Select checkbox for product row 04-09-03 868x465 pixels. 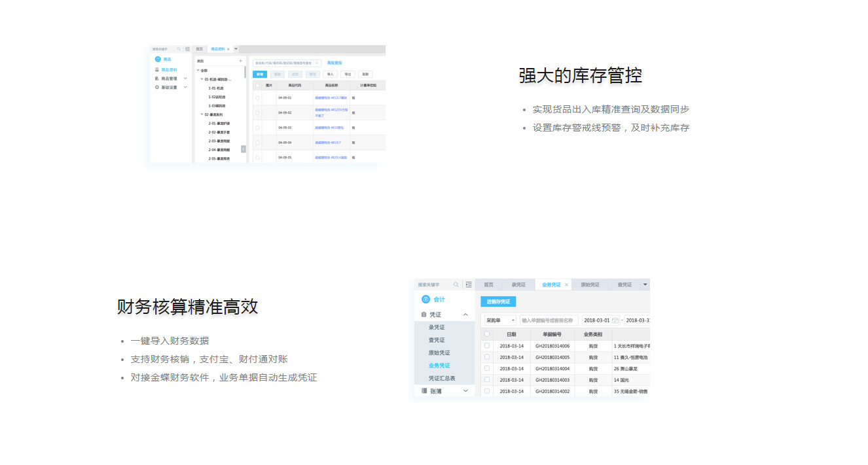tap(257, 128)
